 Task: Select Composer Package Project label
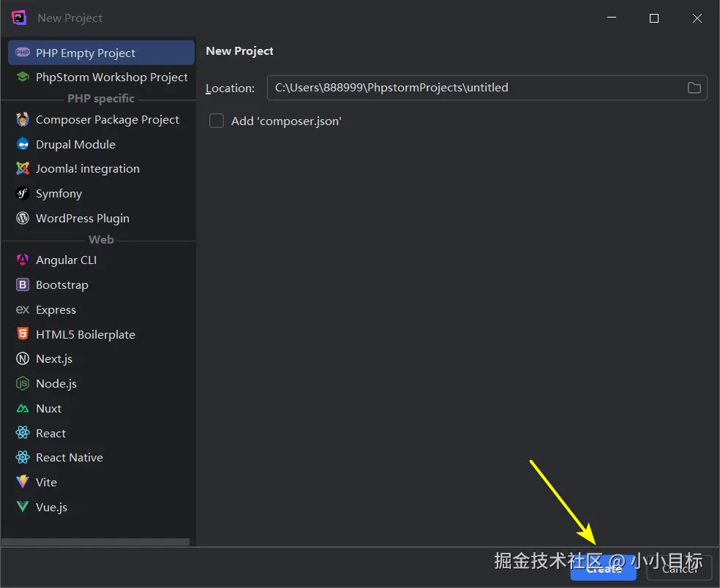click(x=108, y=120)
